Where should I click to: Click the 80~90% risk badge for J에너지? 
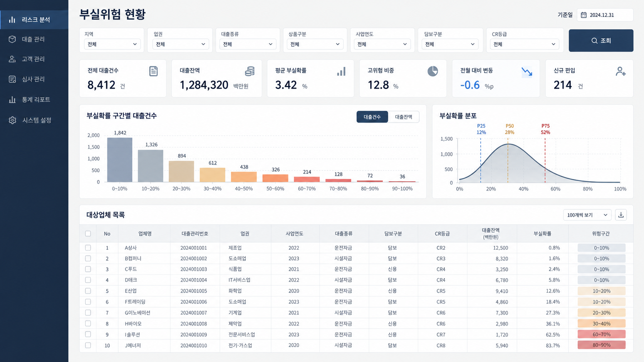[x=601, y=345]
